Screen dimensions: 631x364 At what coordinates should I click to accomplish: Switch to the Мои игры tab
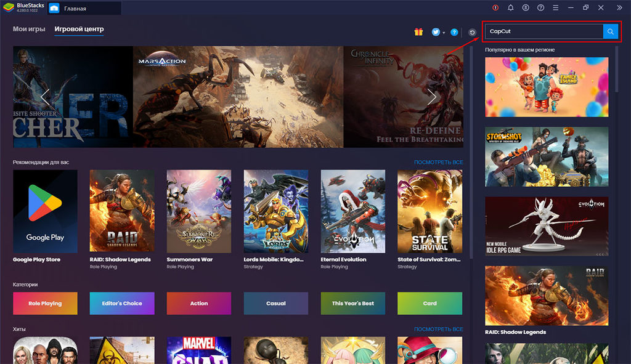29,29
